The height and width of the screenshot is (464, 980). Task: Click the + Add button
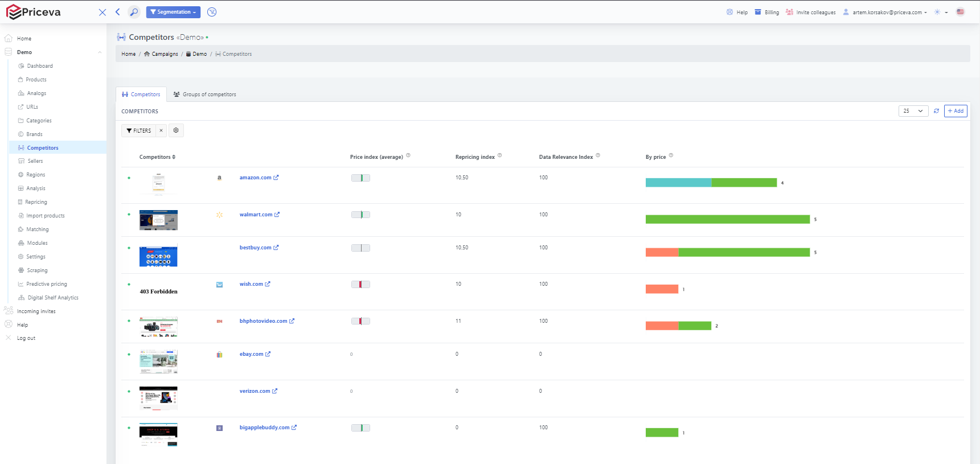956,111
